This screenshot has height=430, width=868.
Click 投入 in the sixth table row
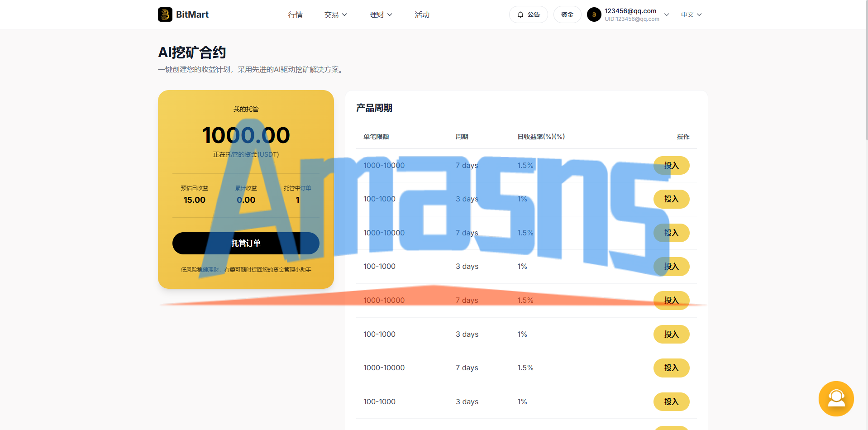[671, 334]
